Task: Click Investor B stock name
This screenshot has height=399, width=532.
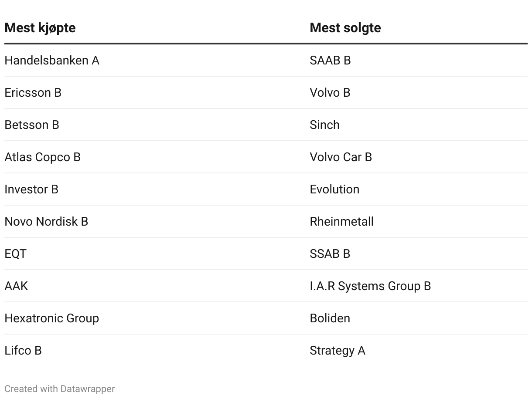Action: (x=31, y=189)
